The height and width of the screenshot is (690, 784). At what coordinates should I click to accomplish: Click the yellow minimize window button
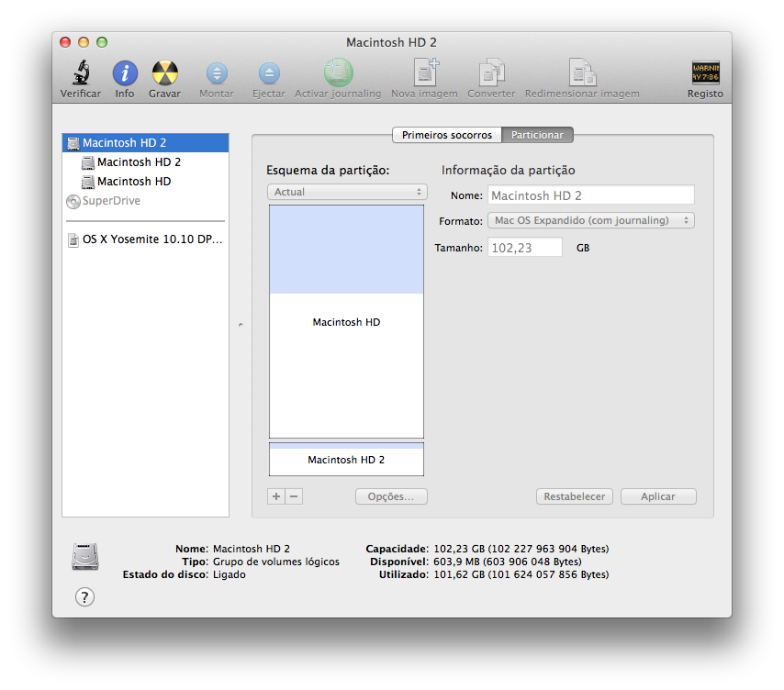(x=84, y=42)
